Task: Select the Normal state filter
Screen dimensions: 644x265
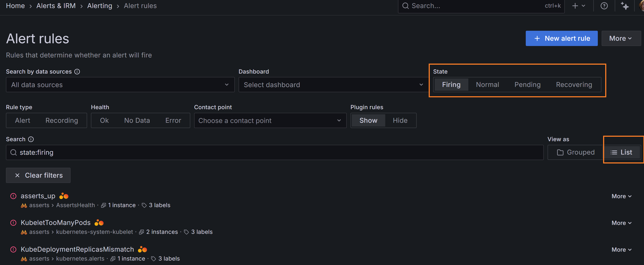Action: click(x=487, y=85)
